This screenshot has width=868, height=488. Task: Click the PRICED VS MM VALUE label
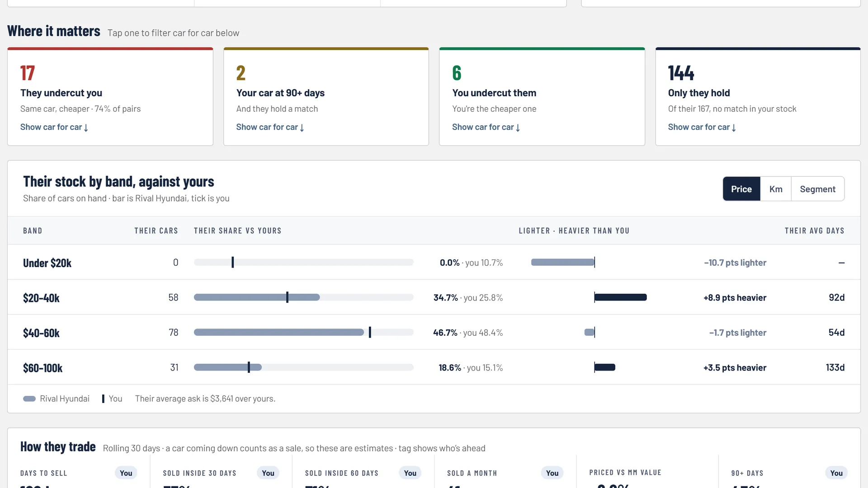625,473
